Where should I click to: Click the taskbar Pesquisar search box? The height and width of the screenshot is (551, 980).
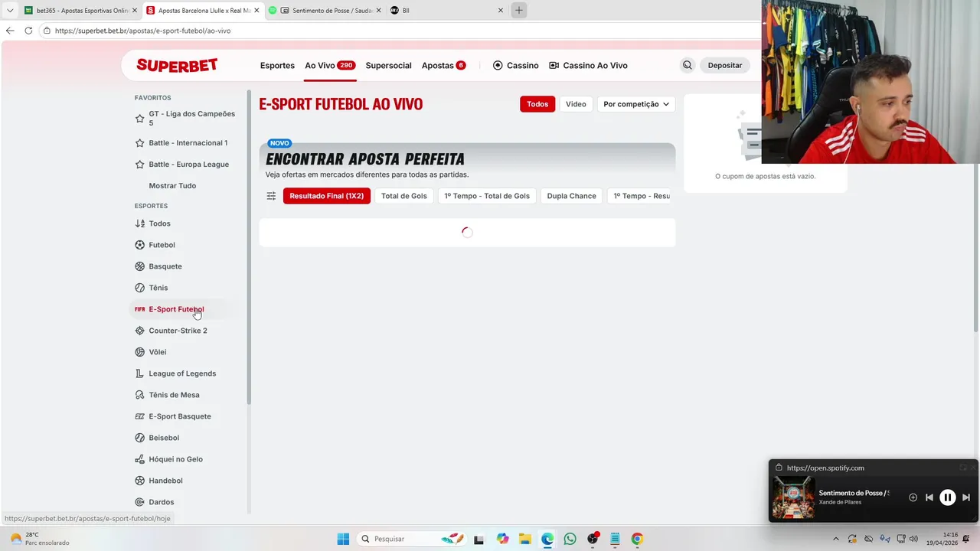[412, 539]
